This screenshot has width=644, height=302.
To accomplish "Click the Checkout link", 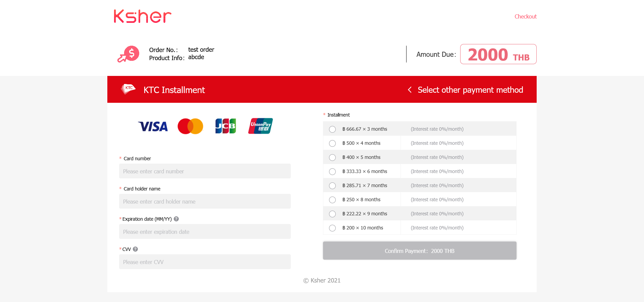I will (526, 16).
